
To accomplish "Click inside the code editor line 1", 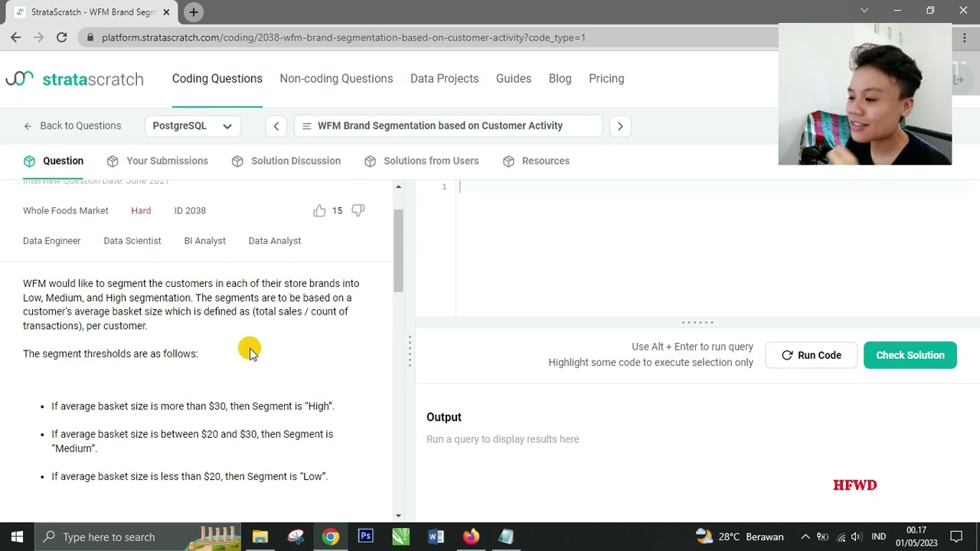I will click(712, 187).
